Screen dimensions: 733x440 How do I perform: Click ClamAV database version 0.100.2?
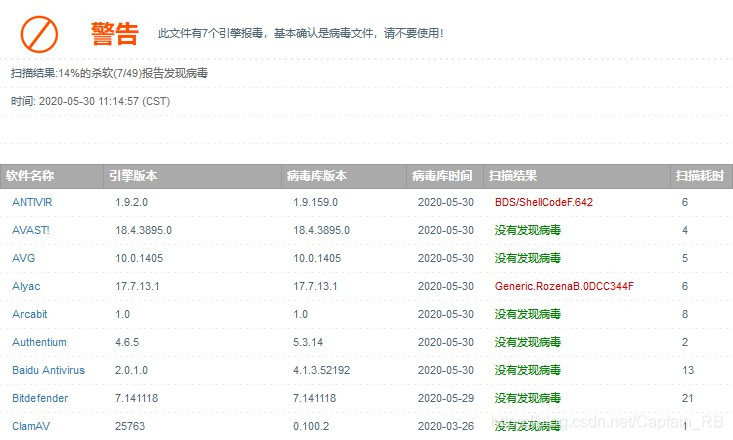(311, 426)
